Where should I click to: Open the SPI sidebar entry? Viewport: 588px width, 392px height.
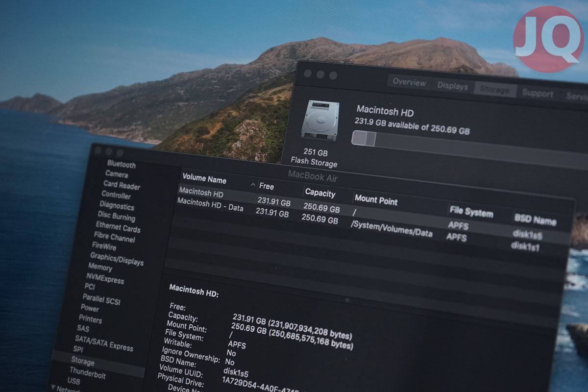[x=78, y=349]
